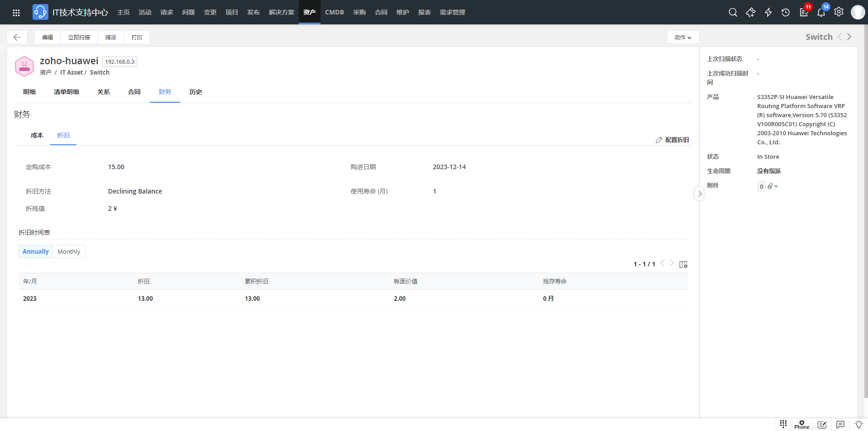Click the 资产 breadcrumb link

(46, 72)
